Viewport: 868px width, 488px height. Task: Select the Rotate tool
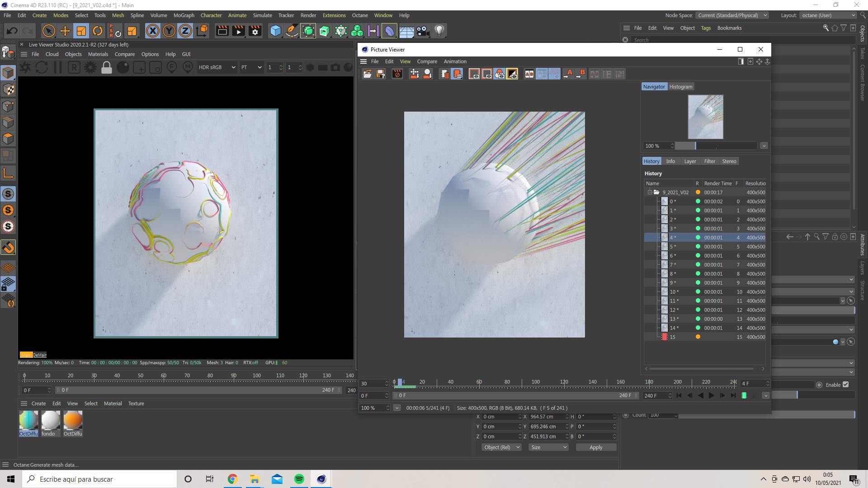(98, 31)
